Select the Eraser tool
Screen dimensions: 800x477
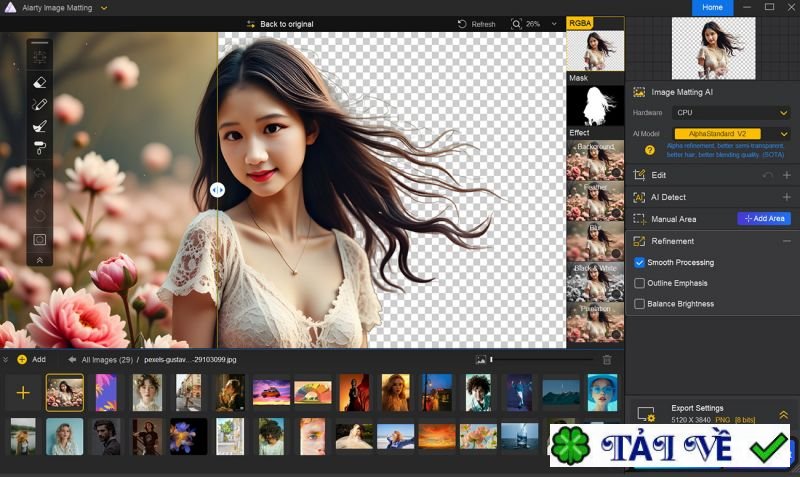coord(40,82)
